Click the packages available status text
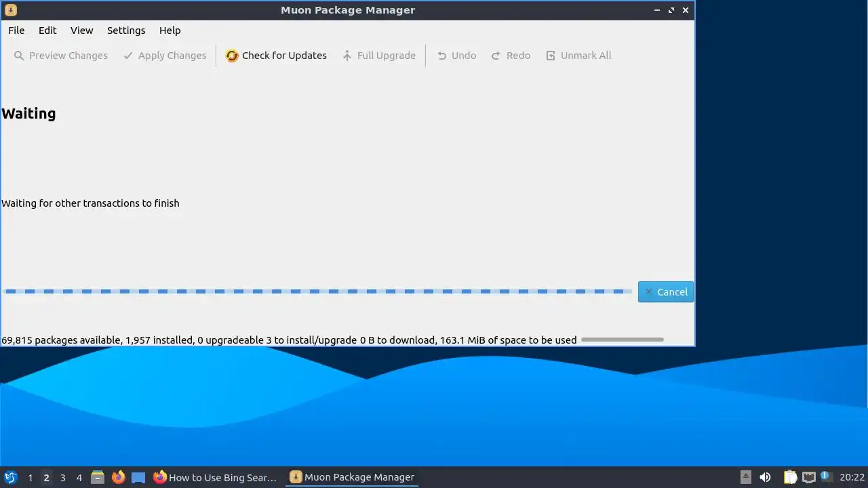868x488 pixels. coord(289,340)
